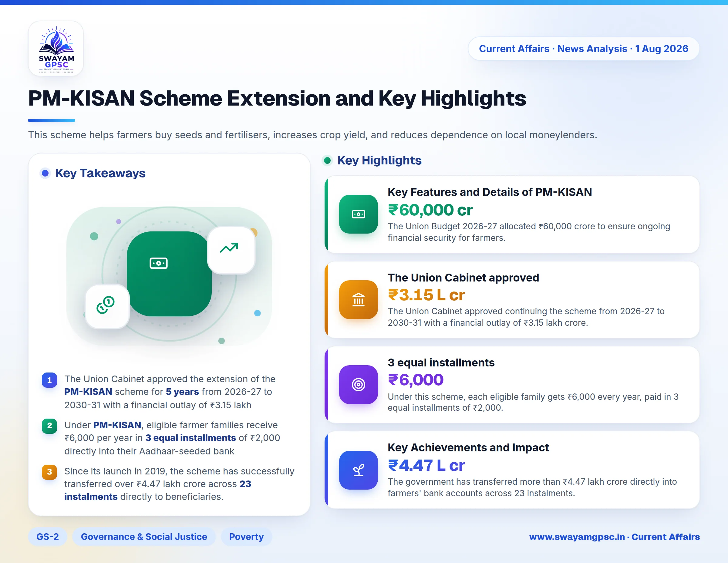Click the large green banknote tile in illustration

tap(169, 274)
